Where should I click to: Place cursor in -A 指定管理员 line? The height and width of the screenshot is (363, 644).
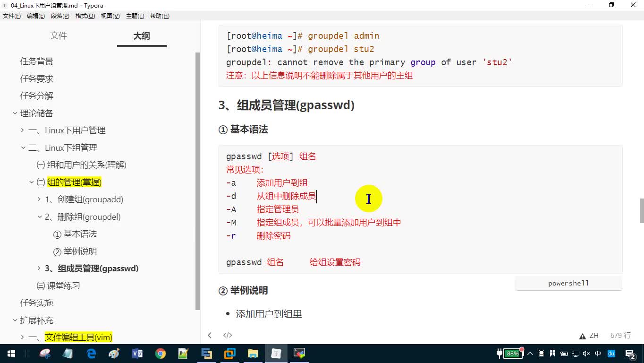point(263,209)
